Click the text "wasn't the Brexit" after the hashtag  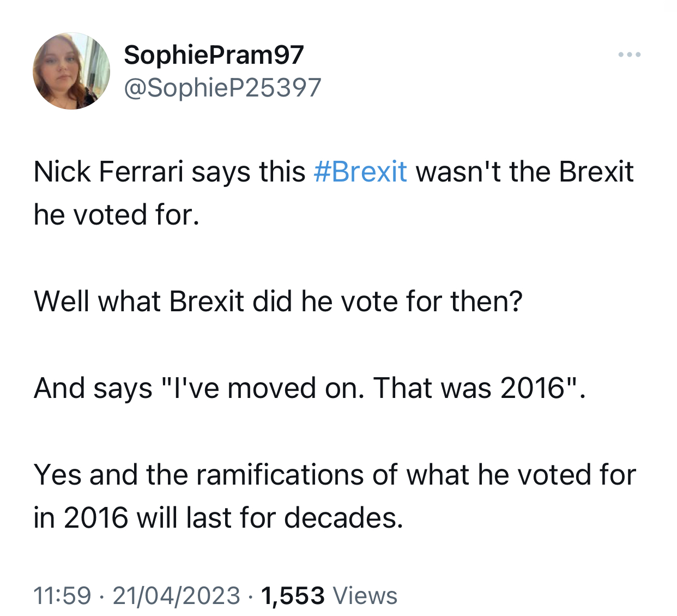pos(524,172)
